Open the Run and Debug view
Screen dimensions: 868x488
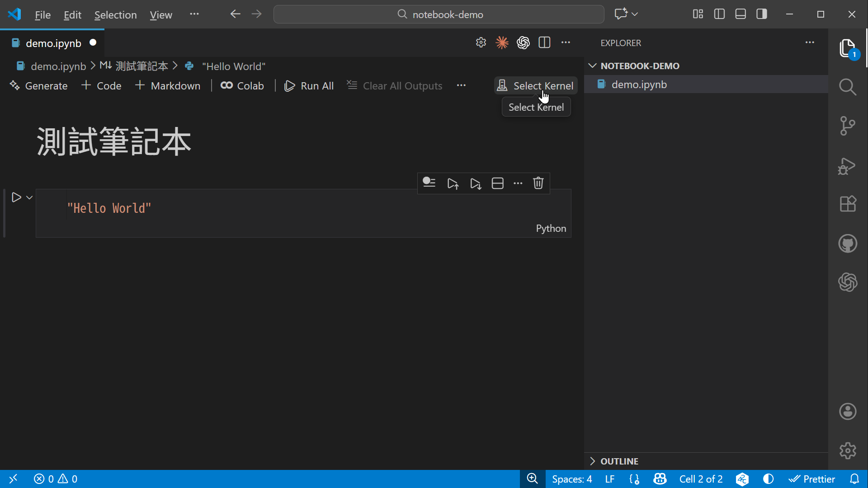coord(847,166)
